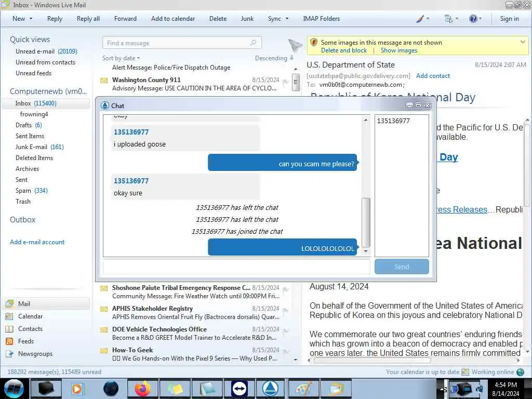The image size is (532, 399).
Task: Click envelope icon for APHIS Stakeholder Registry message
Action: pyautogui.click(x=104, y=309)
